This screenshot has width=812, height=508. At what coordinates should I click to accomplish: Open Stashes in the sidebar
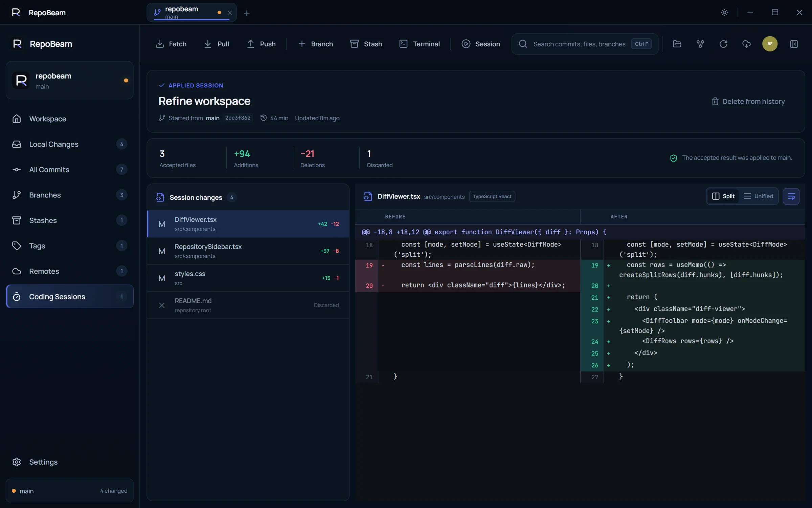click(x=70, y=220)
